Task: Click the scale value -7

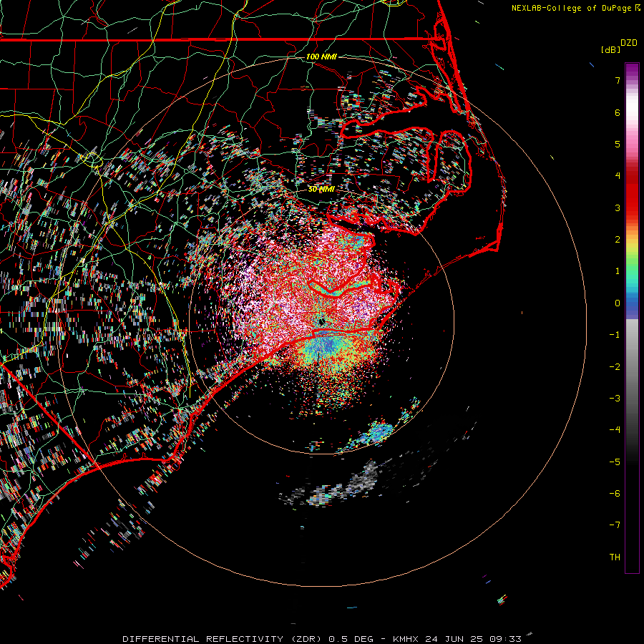Action: point(615,525)
